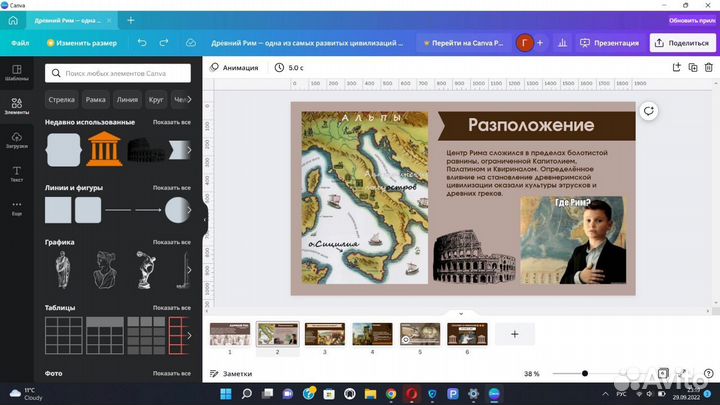
Task: Select slide 4 thumbnail
Action: coord(372,334)
